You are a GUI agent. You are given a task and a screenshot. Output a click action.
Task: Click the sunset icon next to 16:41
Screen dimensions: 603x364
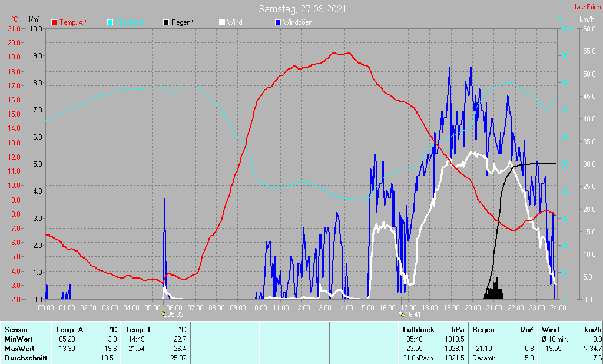click(402, 314)
